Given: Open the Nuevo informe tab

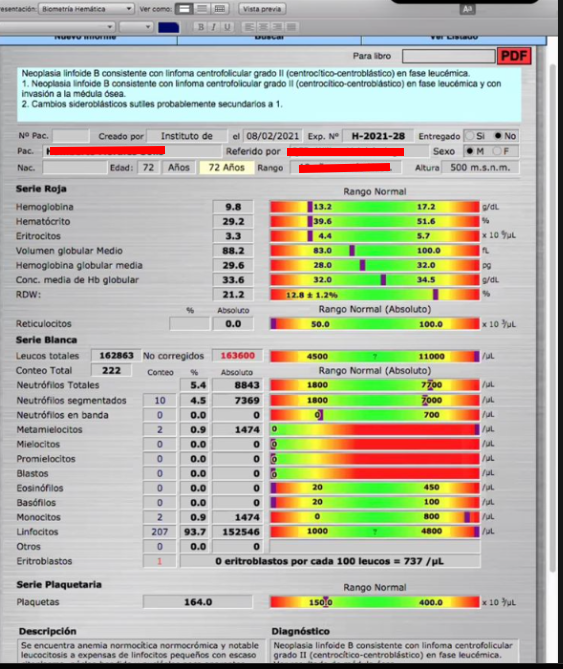Looking at the screenshot, I should pyautogui.click(x=88, y=39).
